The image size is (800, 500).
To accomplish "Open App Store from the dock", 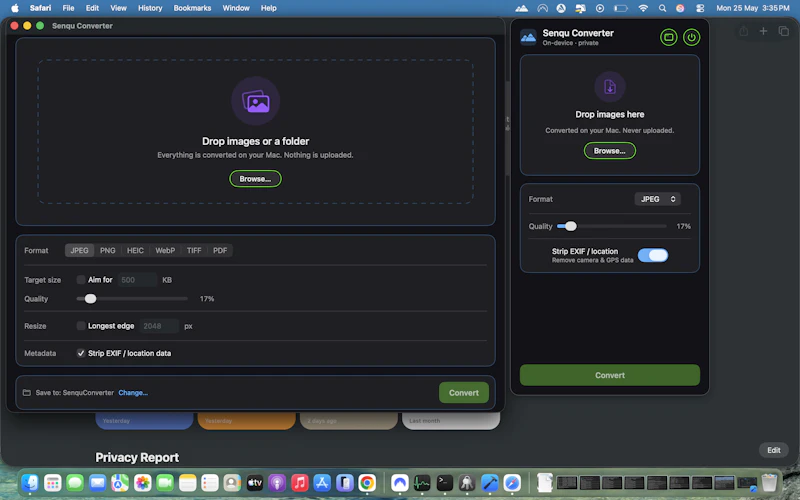I will (x=322, y=482).
